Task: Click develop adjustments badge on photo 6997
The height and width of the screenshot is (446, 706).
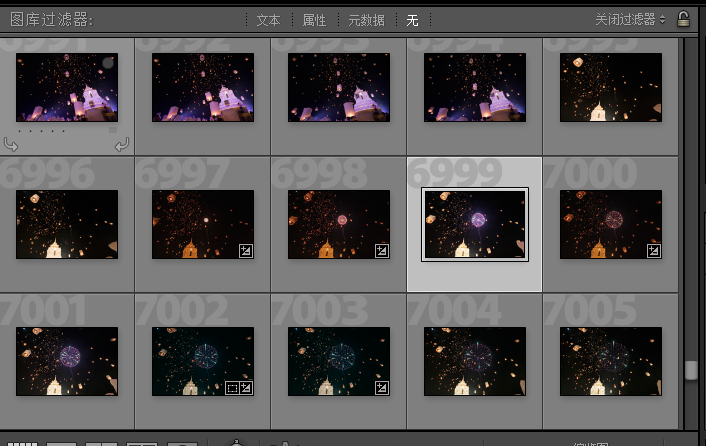Action: [245, 251]
